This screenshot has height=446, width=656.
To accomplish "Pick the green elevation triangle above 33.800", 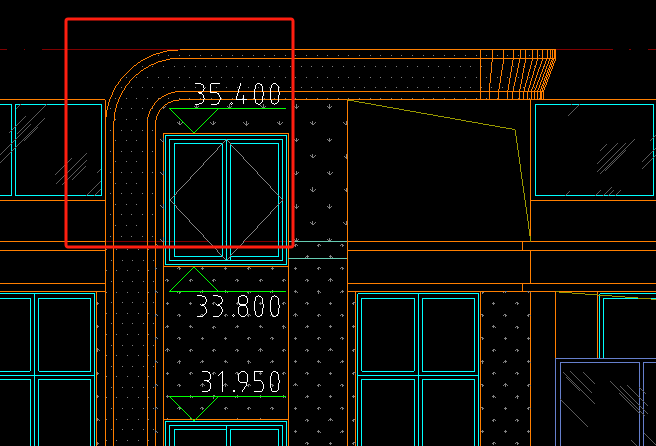I will [x=194, y=279].
